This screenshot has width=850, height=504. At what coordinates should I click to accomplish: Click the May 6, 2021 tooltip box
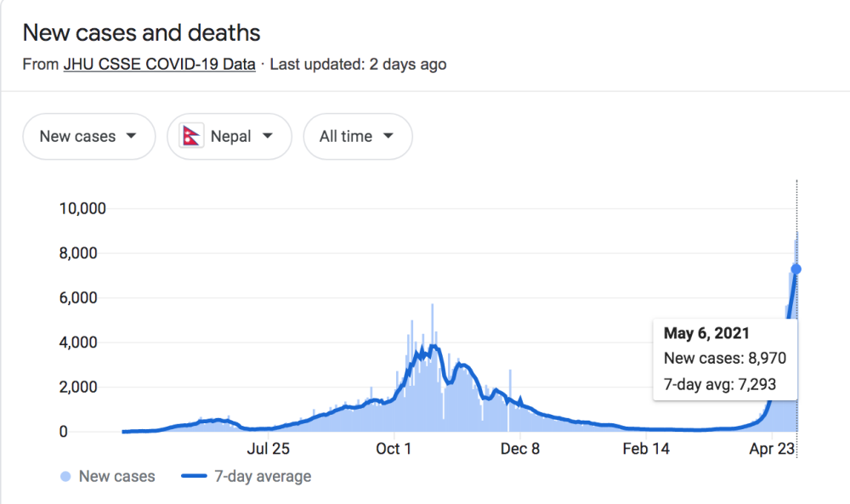[x=725, y=360]
